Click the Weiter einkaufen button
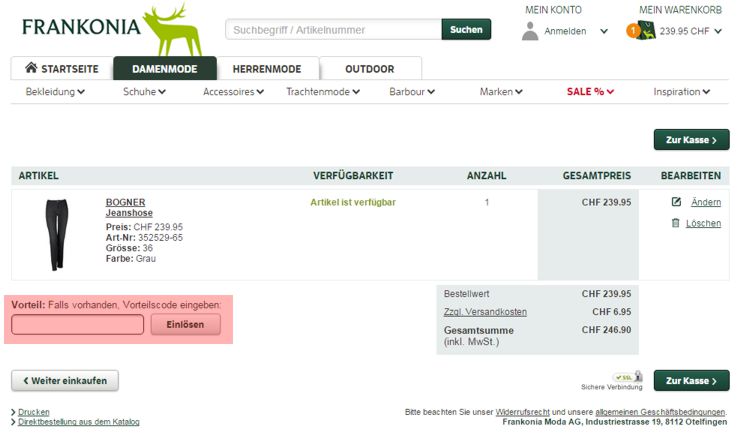This screenshot has width=740, height=436. pos(65,380)
